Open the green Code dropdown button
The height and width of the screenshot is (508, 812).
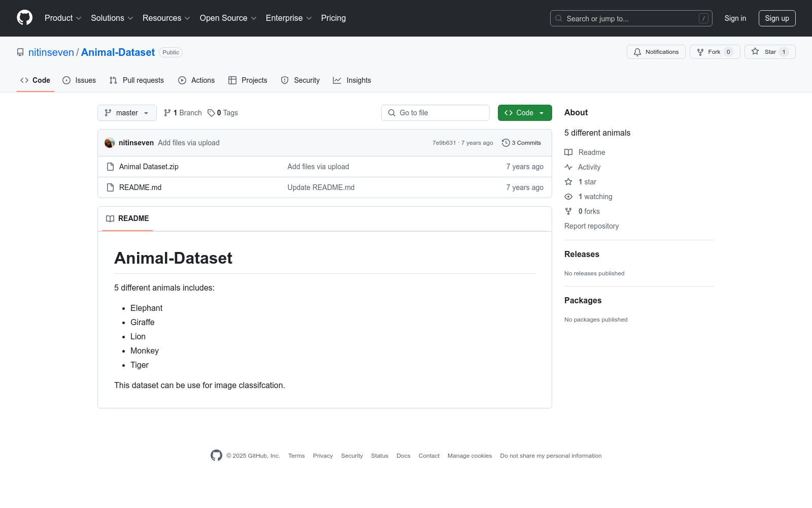tap(525, 113)
